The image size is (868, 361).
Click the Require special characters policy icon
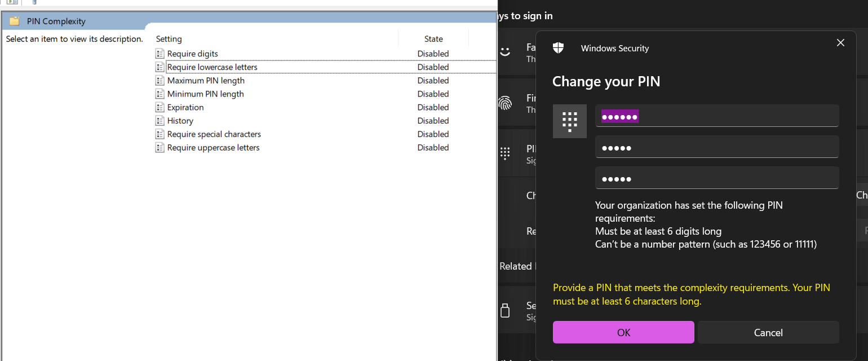[160, 134]
